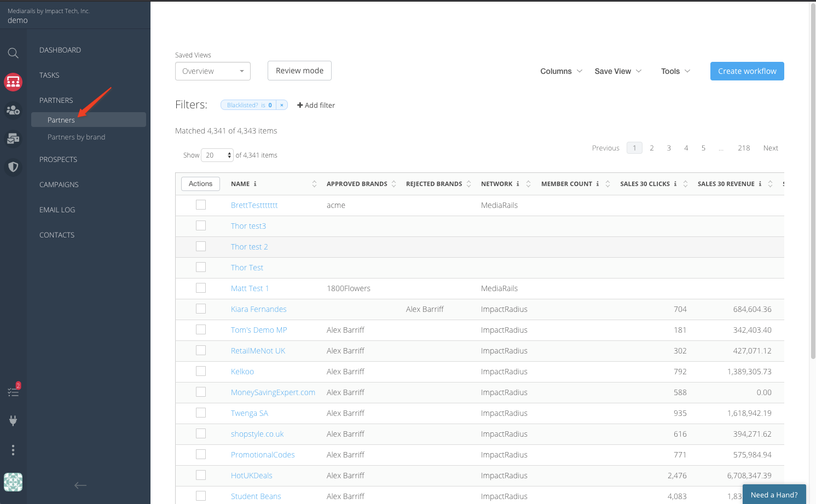Go to Partners by brand
816x504 pixels.
(76, 137)
